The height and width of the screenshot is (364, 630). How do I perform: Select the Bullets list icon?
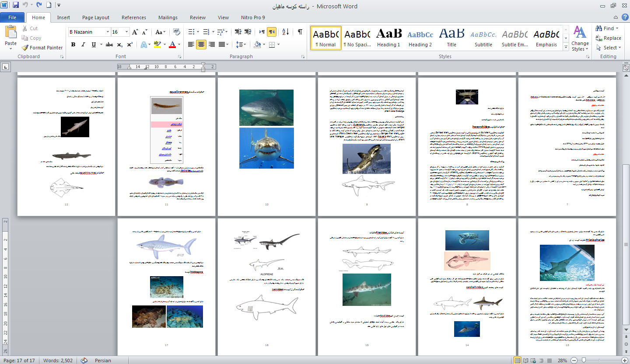tap(191, 32)
